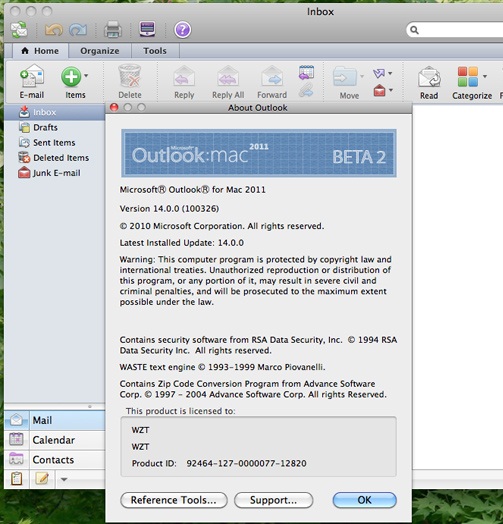Create a new E-mail message
The image size is (503, 524).
click(32, 82)
